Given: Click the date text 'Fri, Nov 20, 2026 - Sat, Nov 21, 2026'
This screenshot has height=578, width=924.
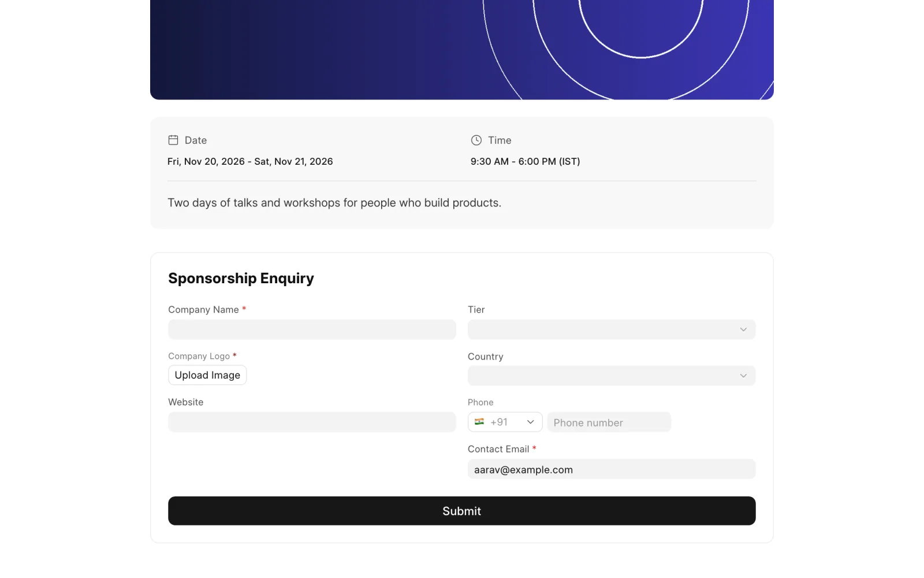Looking at the screenshot, I should point(250,161).
